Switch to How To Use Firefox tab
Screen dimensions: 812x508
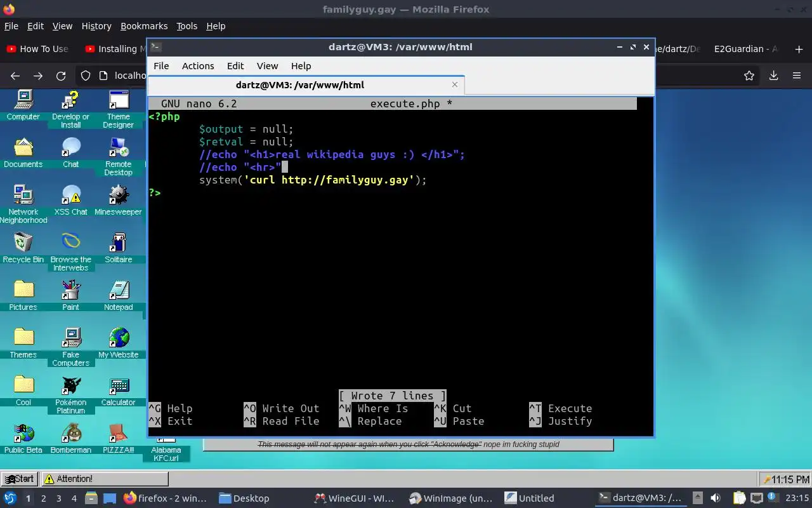coord(38,49)
